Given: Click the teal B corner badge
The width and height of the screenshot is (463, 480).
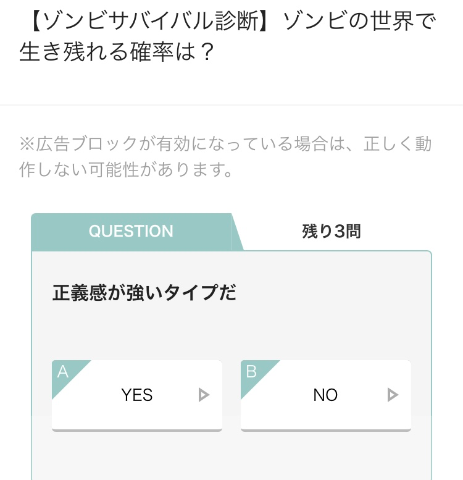Looking at the screenshot, I should point(254,373).
